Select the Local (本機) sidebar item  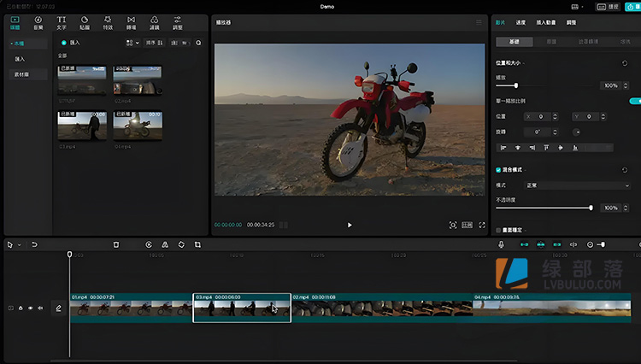coord(28,44)
